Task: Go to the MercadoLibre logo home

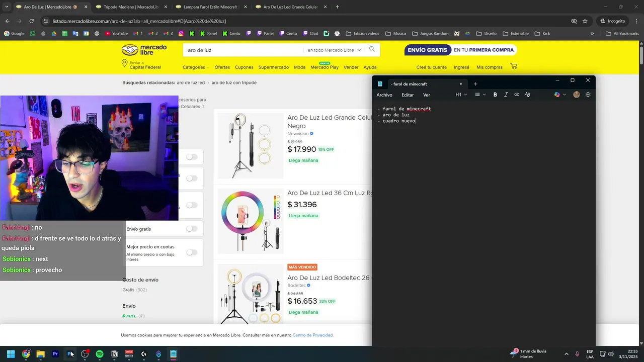Action: pyautogui.click(x=144, y=50)
